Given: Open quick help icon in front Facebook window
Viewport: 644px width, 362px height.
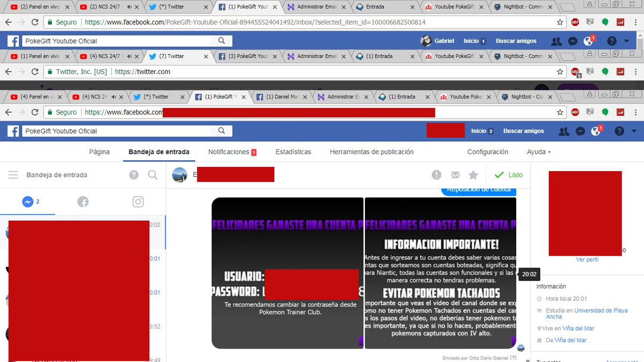Looking at the screenshot, I should (619, 131).
